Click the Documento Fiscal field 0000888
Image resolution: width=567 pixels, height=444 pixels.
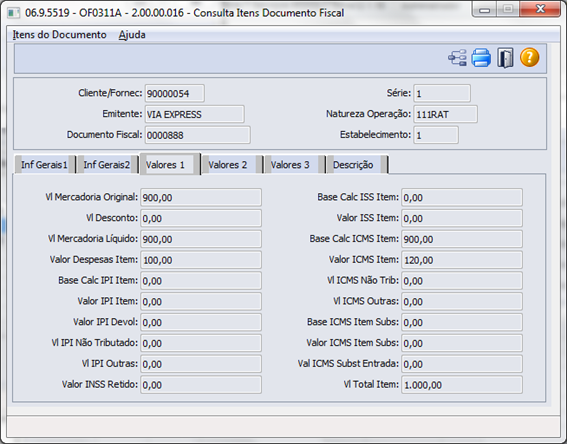[197, 135]
